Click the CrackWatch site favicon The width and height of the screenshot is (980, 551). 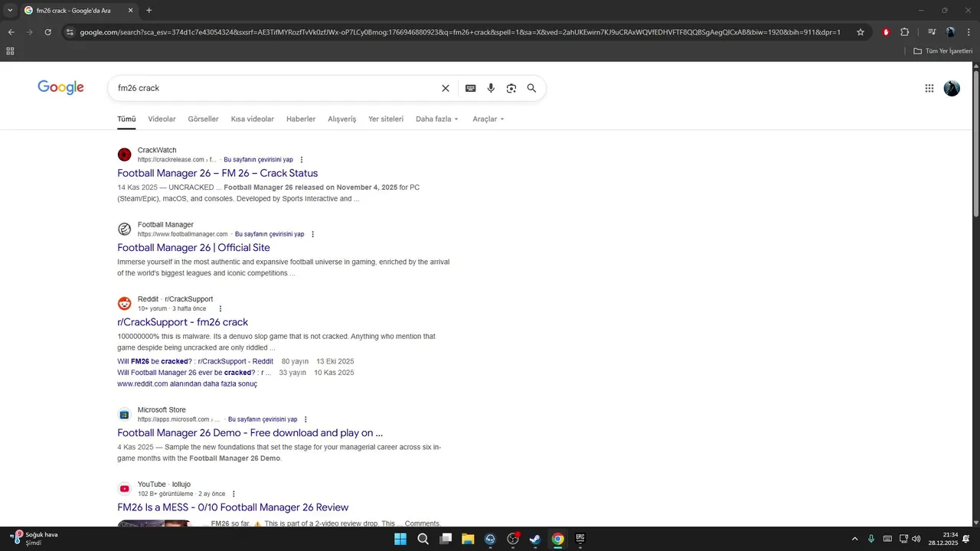124,155
